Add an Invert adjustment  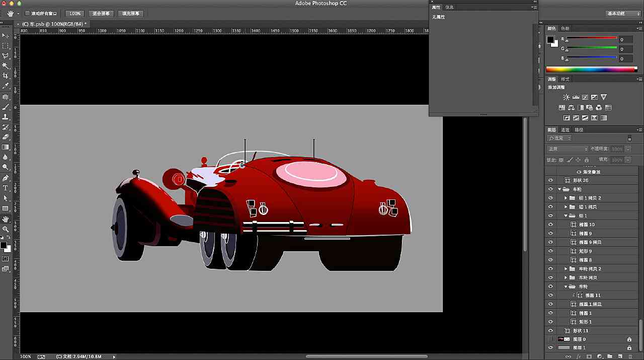567,118
